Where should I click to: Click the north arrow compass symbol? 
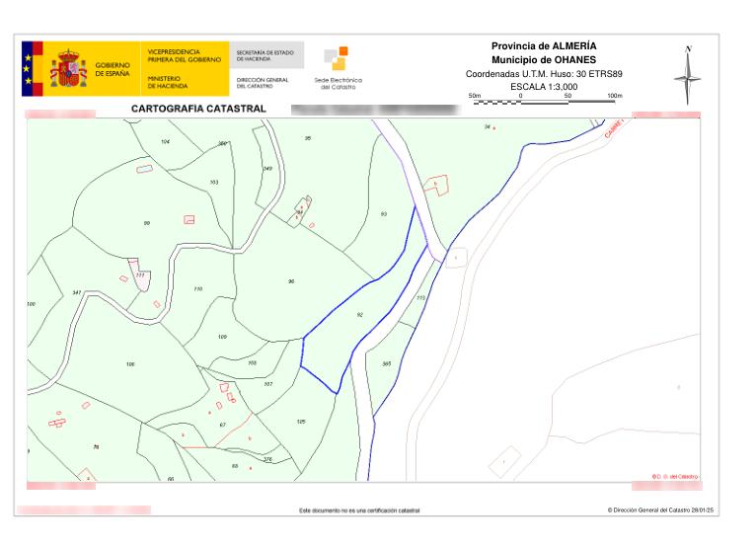coord(688,75)
